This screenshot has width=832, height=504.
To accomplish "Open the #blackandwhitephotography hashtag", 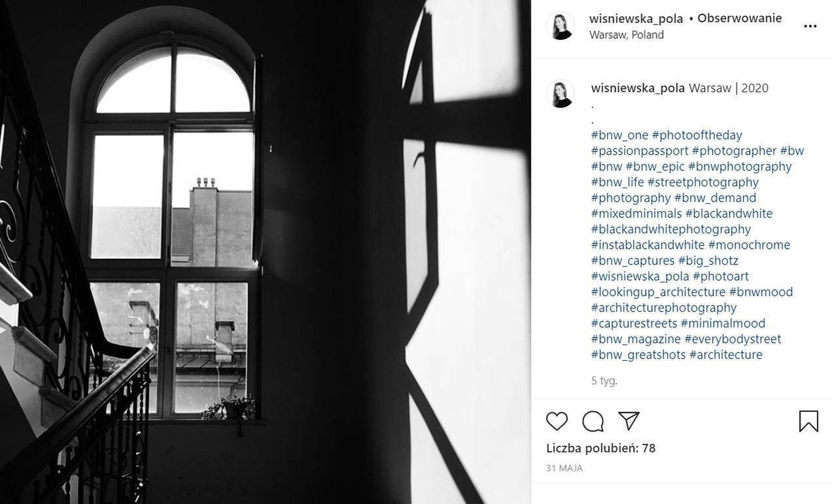I will [671, 229].
